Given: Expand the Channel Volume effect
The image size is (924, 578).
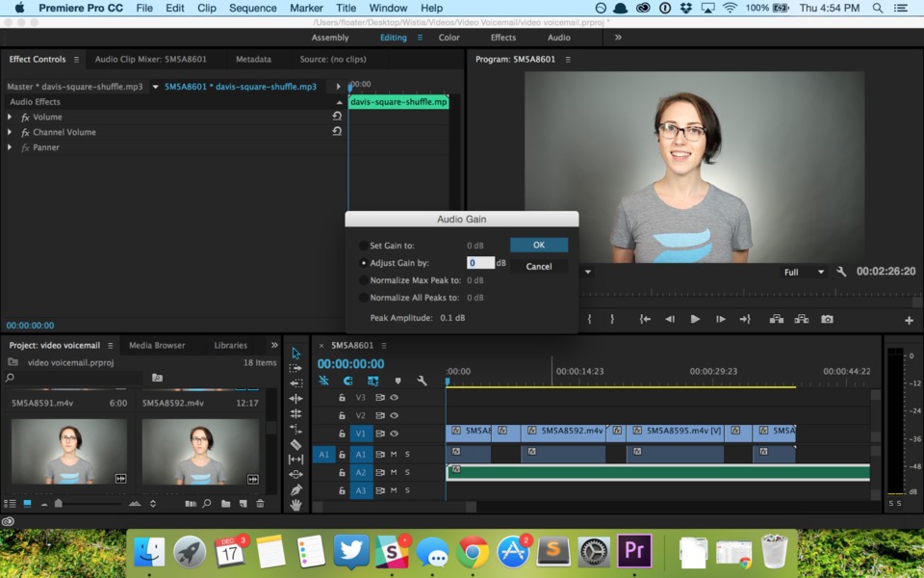Looking at the screenshot, I should 11,132.
